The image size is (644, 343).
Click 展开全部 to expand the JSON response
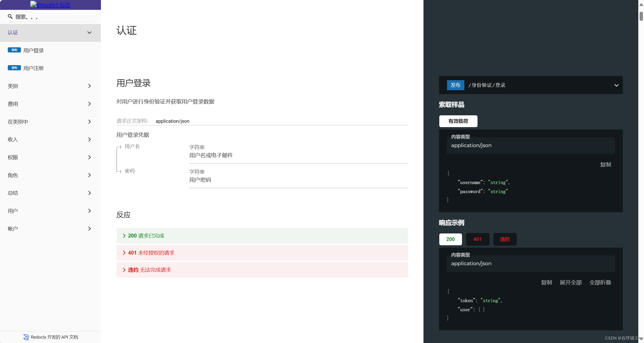pyautogui.click(x=570, y=282)
